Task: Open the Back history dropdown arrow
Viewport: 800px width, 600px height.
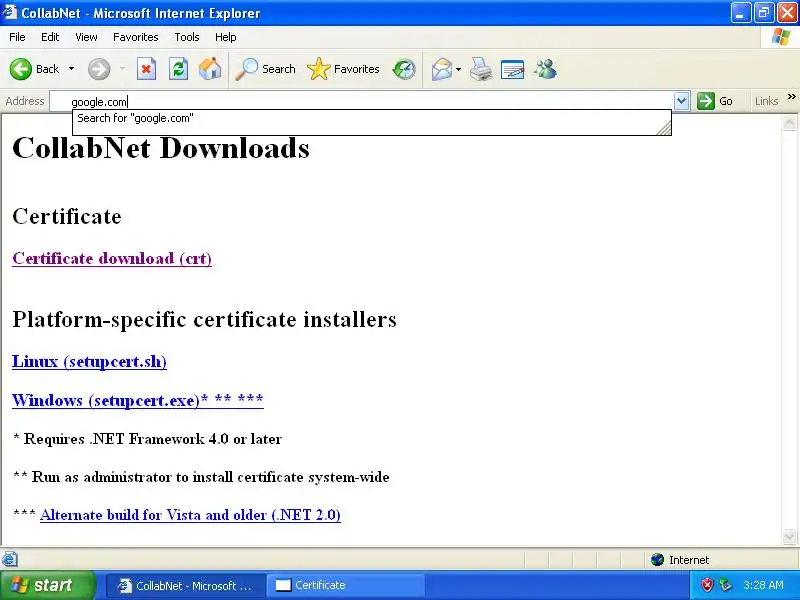Action: [71, 69]
